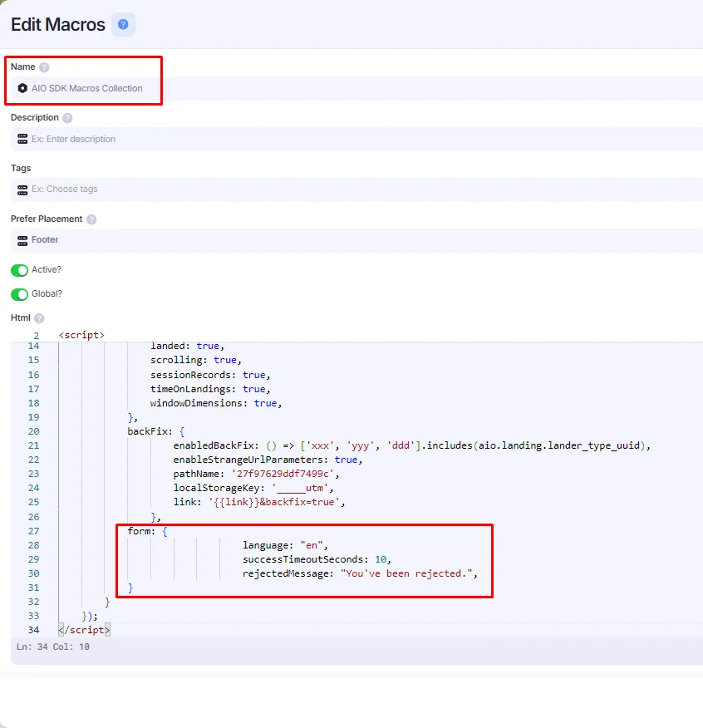Click the 'Global?' label

[47, 294]
